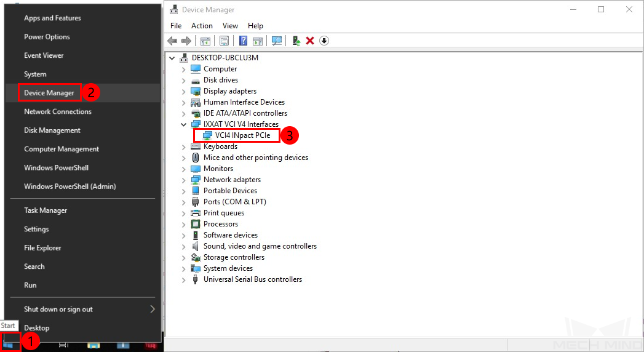Open the Action menu
This screenshot has width=644, height=352.
point(202,25)
